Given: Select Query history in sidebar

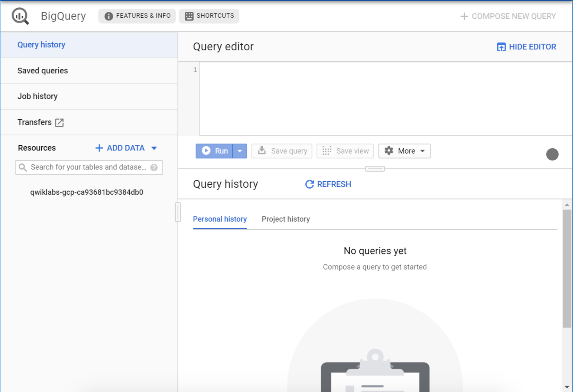Looking at the screenshot, I should pyautogui.click(x=89, y=45).
